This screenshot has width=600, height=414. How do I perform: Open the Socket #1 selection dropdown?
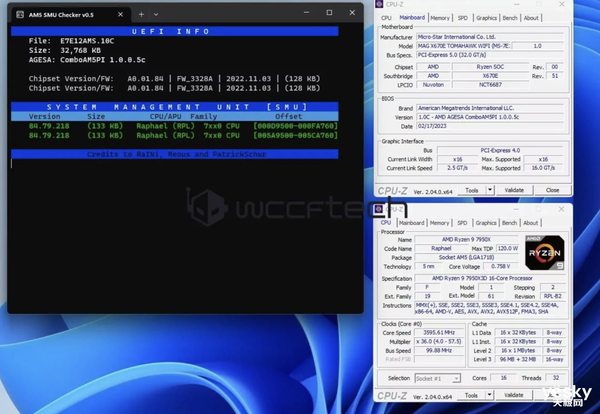tap(437, 378)
